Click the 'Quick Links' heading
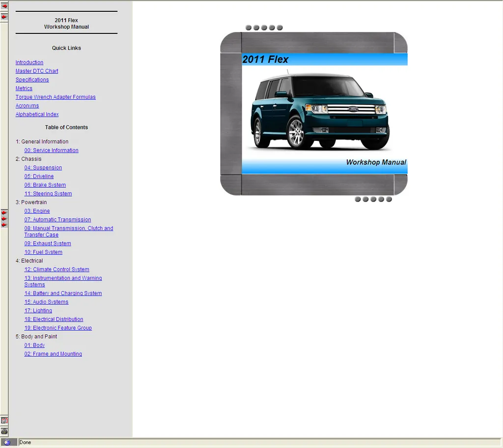The height and width of the screenshot is (448, 503). (x=66, y=48)
